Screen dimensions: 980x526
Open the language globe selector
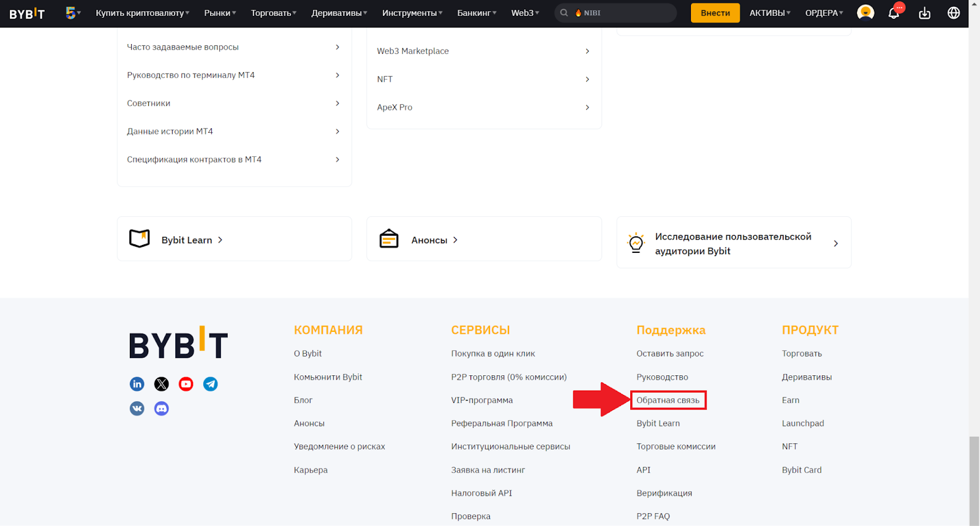954,13
